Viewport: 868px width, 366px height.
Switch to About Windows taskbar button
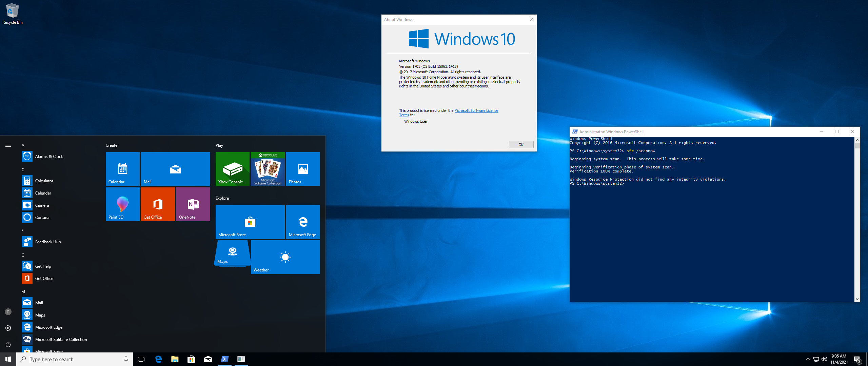[241, 359]
